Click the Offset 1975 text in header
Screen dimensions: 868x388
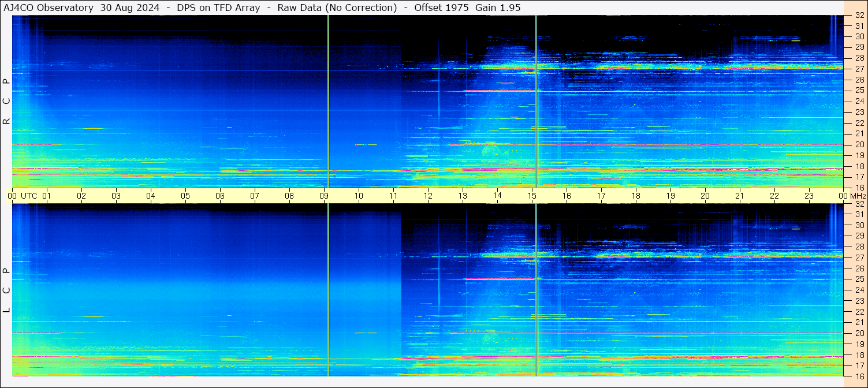pos(438,8)
